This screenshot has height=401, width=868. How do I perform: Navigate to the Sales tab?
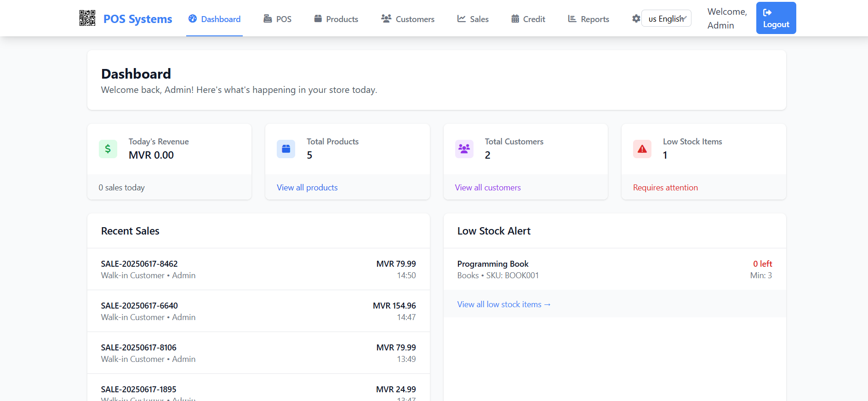(x=473, y=19)
